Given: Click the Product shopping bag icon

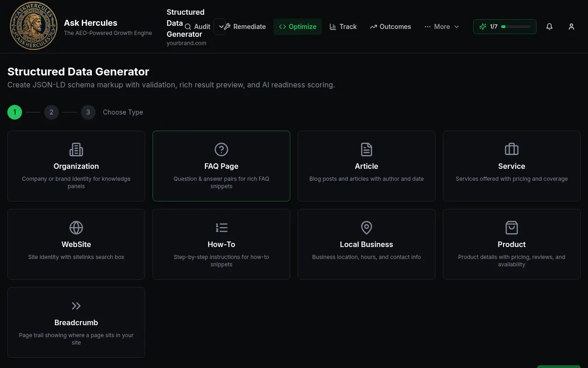Looking at the screenshot, I should pyautogui.click(x=512, y=228).
